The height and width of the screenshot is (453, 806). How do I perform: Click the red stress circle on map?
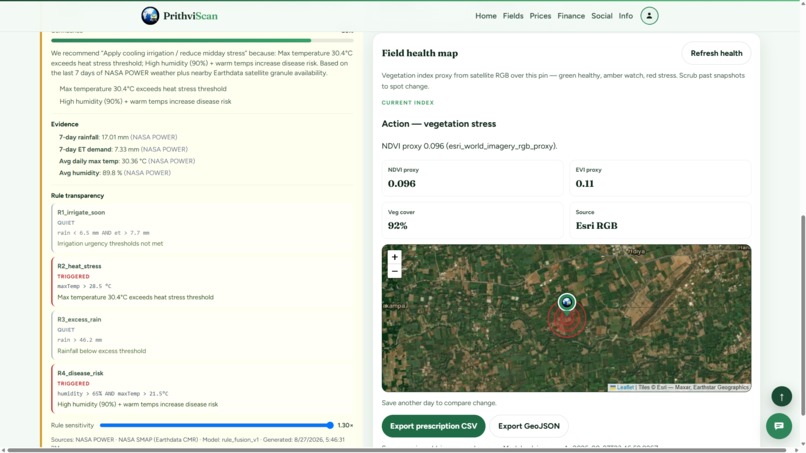[567, 320]
